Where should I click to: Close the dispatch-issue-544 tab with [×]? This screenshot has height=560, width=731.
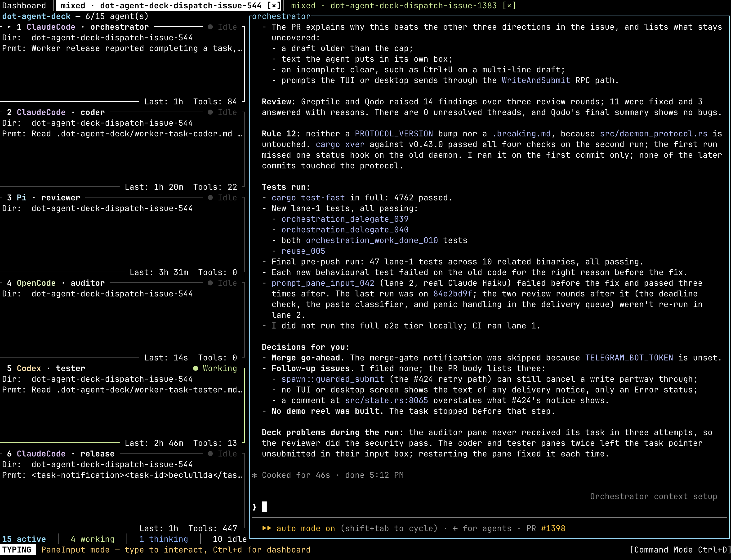[x=274, y=5]
